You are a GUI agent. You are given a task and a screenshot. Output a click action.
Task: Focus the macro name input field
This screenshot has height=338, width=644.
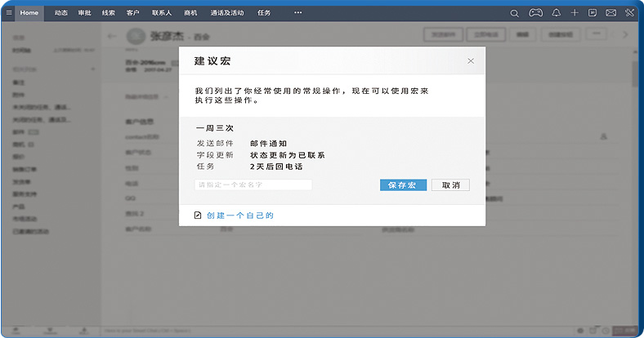pos(253,185)
